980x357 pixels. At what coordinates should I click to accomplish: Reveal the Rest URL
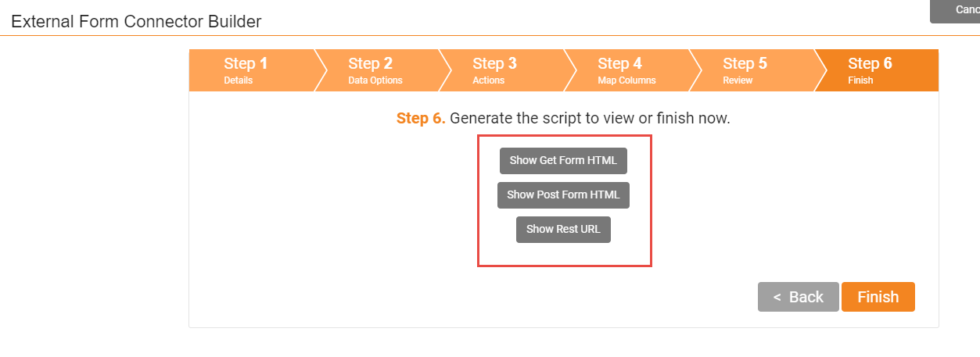[563, 229]
